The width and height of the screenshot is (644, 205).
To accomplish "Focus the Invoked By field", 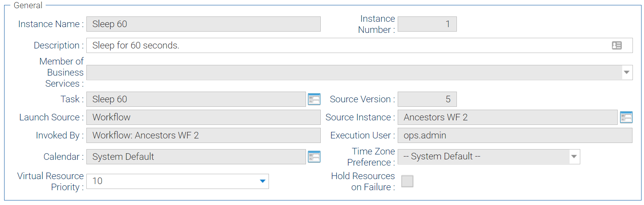I will pos(203,136).
